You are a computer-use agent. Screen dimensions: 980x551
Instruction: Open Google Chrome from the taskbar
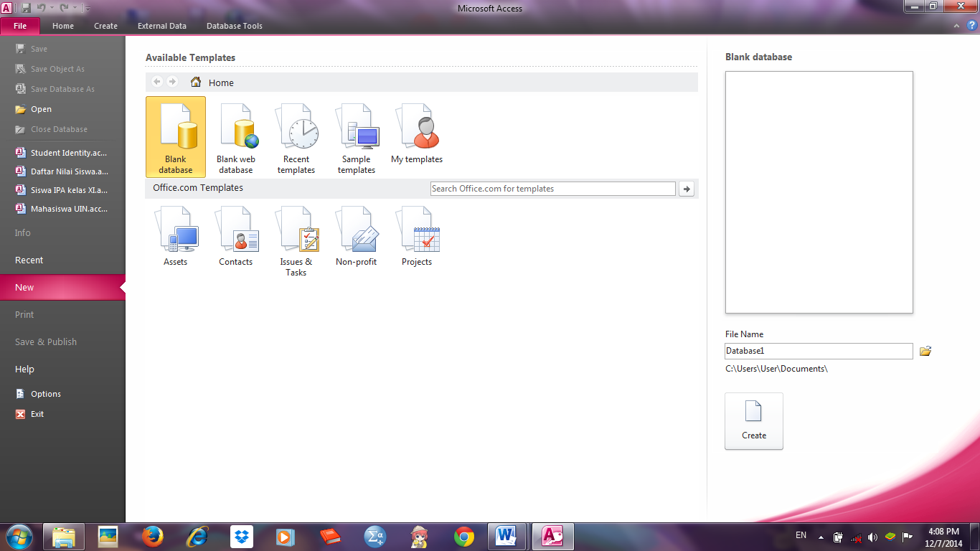pyautogui.click(x=464, y=536)
